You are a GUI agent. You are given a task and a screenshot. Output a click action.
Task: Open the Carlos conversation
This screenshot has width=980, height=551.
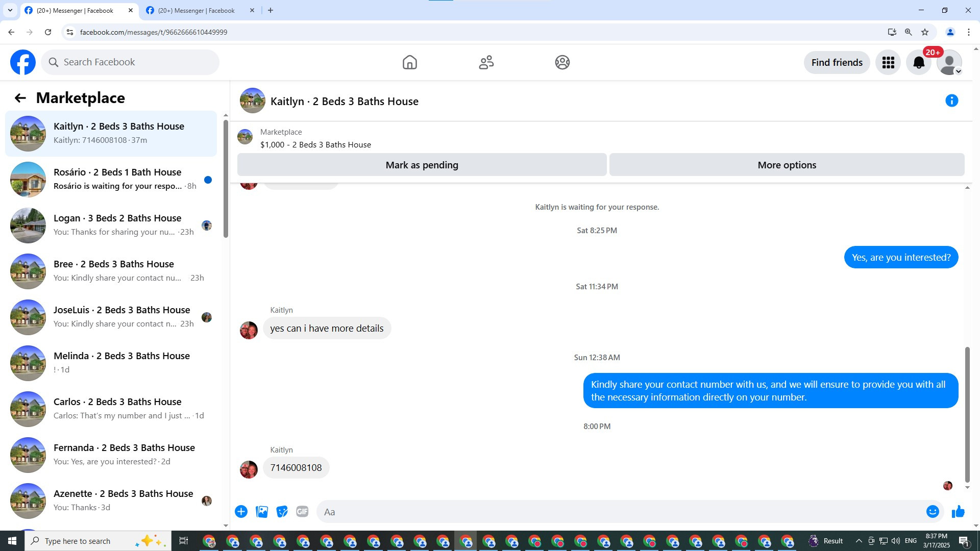click(x=111, y=409)
